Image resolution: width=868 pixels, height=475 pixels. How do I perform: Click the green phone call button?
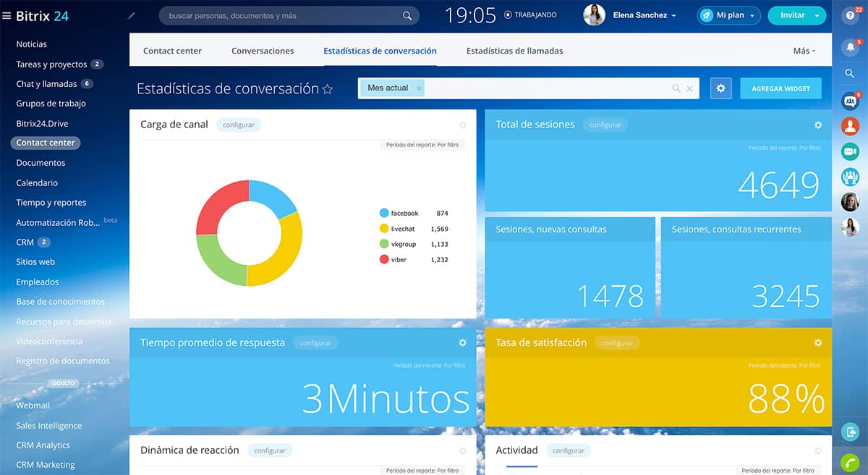[850, 461]
